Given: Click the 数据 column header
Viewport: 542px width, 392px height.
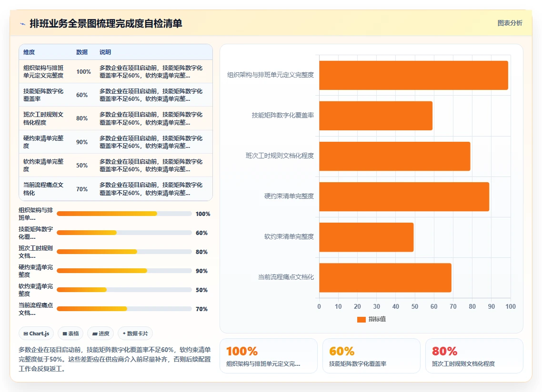Looking at the screenshot, I should click(82, 52).
